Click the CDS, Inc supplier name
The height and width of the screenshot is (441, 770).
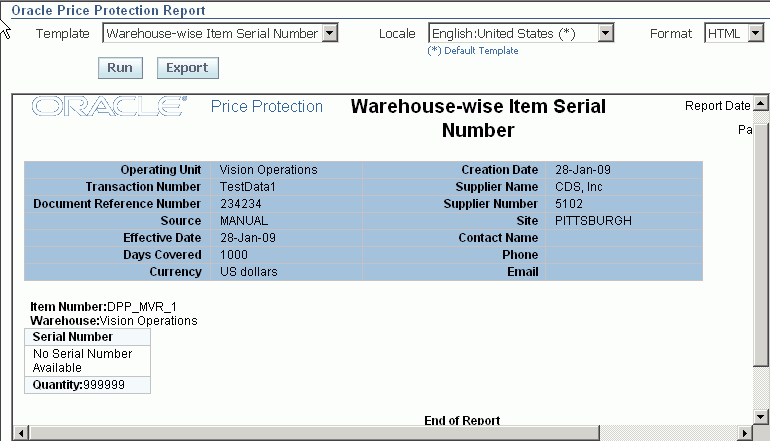click(x=578, y=187)
